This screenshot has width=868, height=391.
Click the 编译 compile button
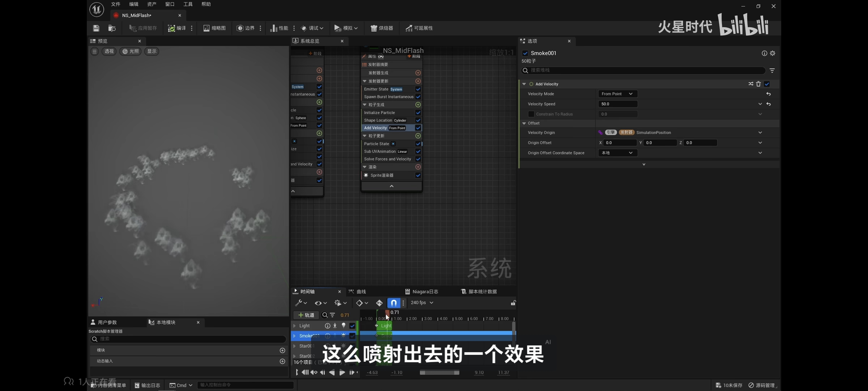[177, 28]
